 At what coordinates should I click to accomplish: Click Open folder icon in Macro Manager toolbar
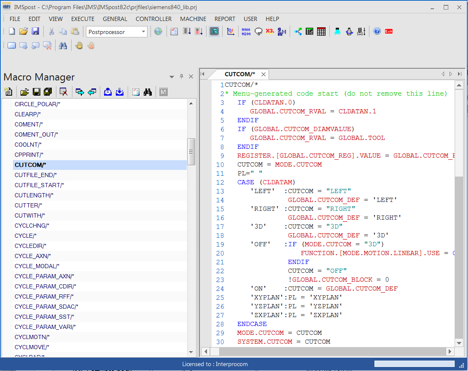(x=24, y=92)
